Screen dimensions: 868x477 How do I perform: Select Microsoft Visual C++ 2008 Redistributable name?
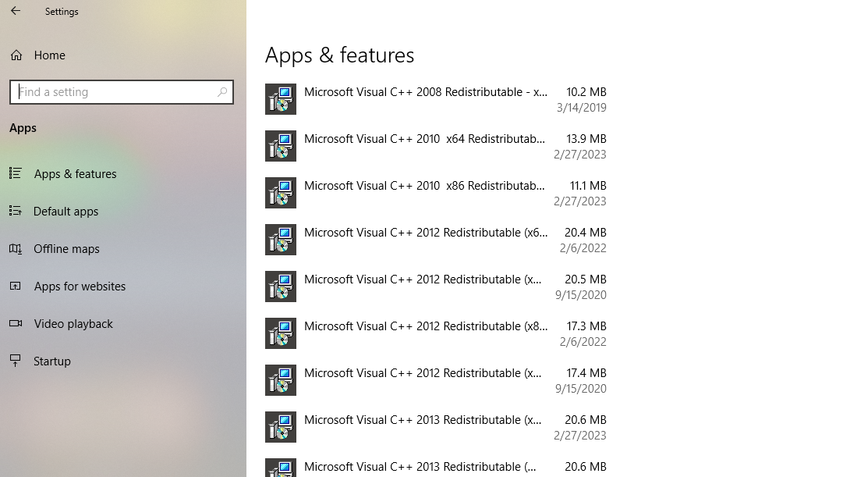click(426, 92)
